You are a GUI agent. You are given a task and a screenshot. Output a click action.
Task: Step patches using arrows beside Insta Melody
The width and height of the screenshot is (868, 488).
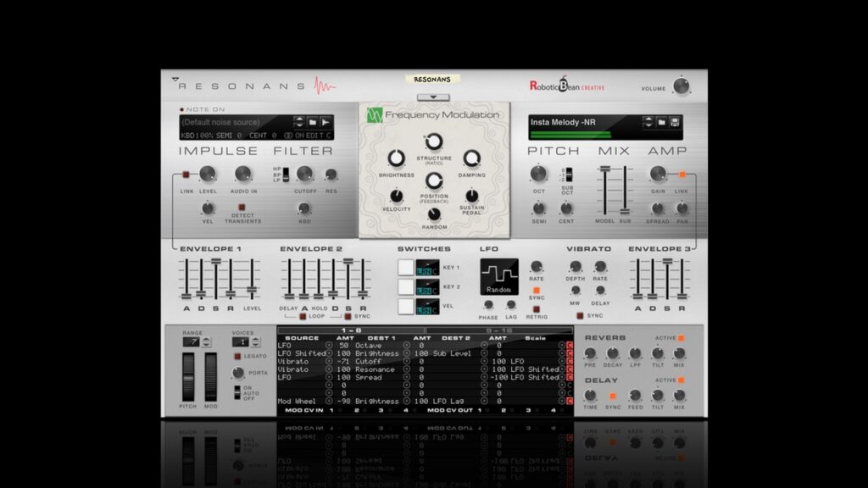648,122
